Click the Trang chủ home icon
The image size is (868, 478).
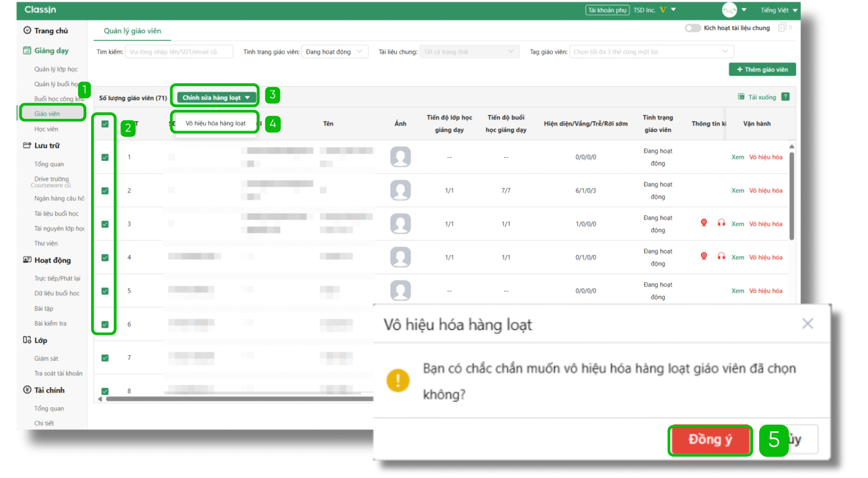pyautogui.click(x=27, y=31)
